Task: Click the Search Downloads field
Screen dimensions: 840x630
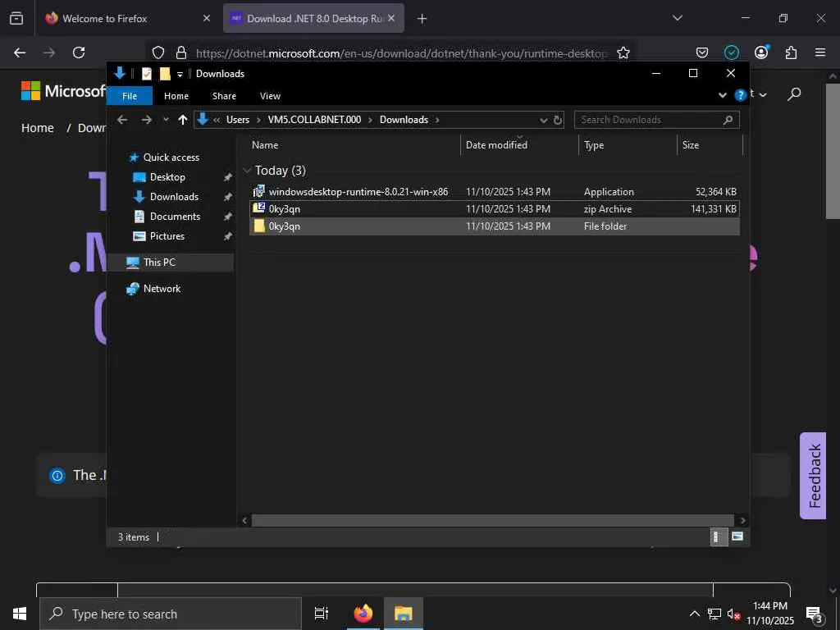Action: click(x=657, y=120)
